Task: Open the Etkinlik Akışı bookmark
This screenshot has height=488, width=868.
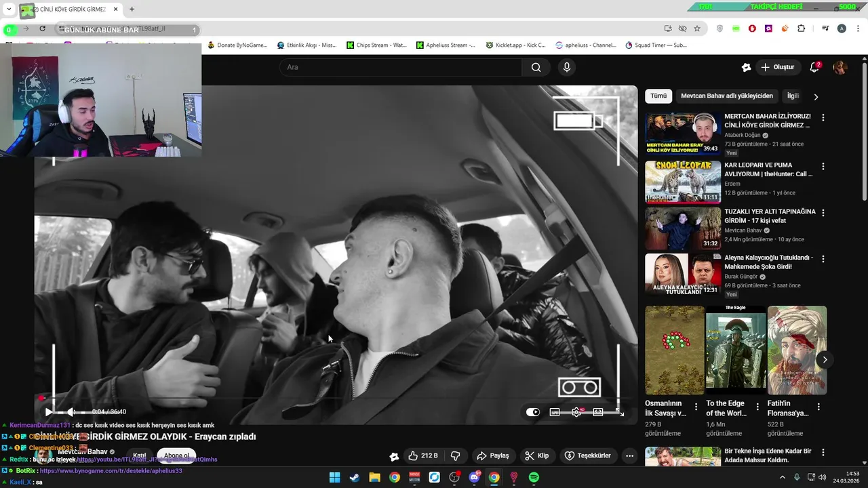Action: 307,45
